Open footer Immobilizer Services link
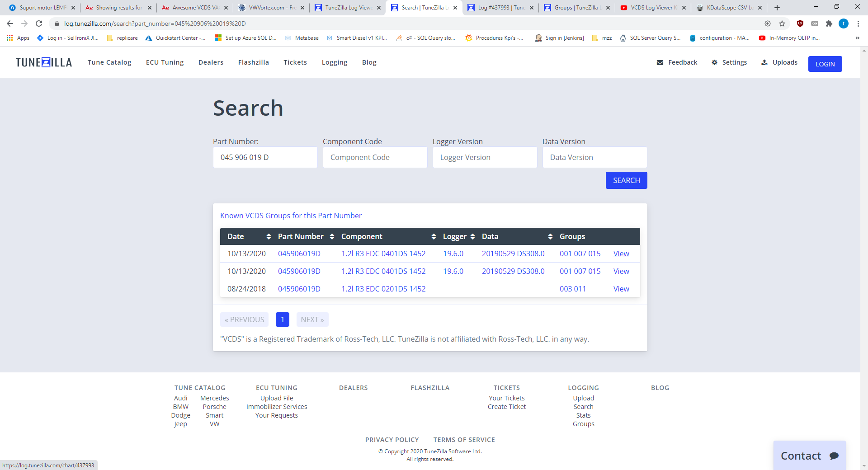This screenshot has width=868, height=470. point(277,407)
